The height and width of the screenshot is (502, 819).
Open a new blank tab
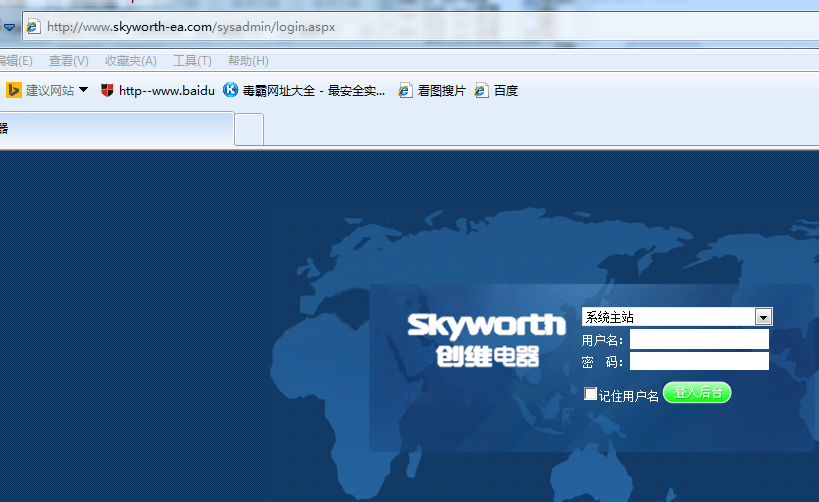coord(249,129)
